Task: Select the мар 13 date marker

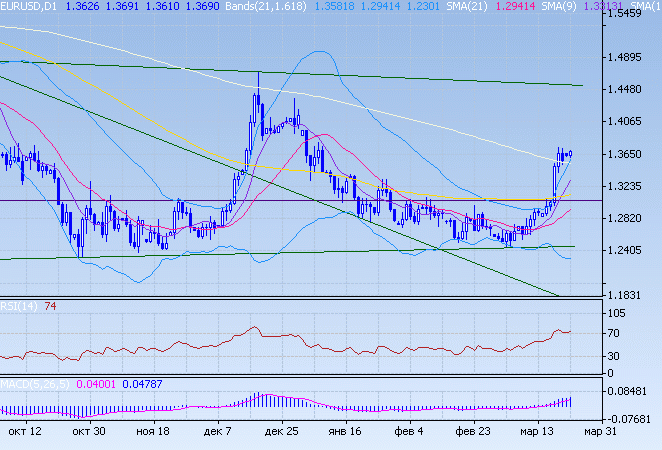Action: click(538, 431)
